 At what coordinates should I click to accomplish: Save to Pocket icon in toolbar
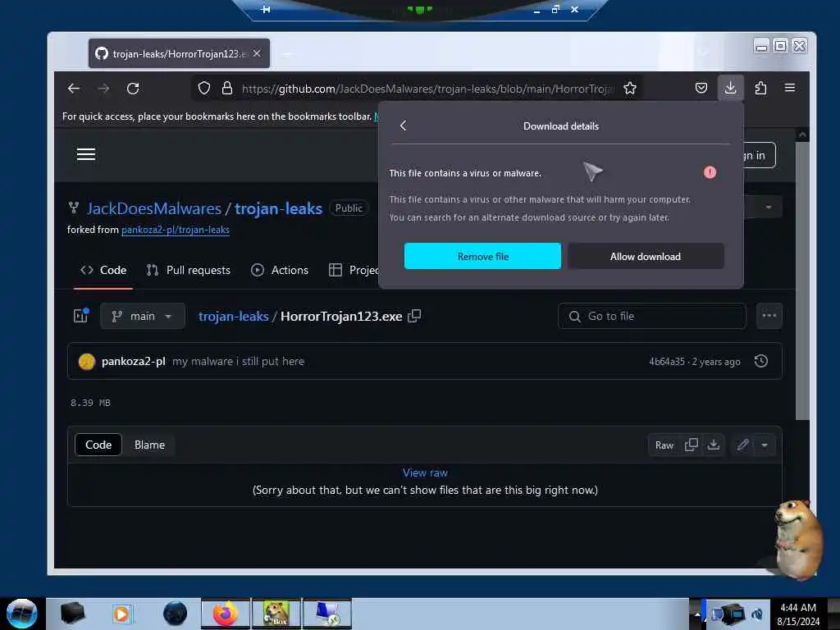pos(701,88)
